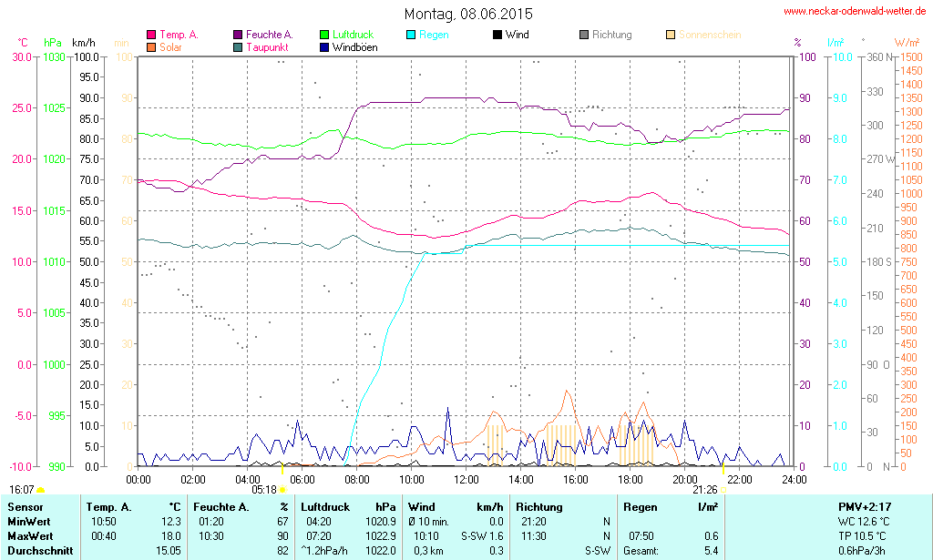
Task: Click the yellow sunrise marker at 05:18
Action: [282, 490]
